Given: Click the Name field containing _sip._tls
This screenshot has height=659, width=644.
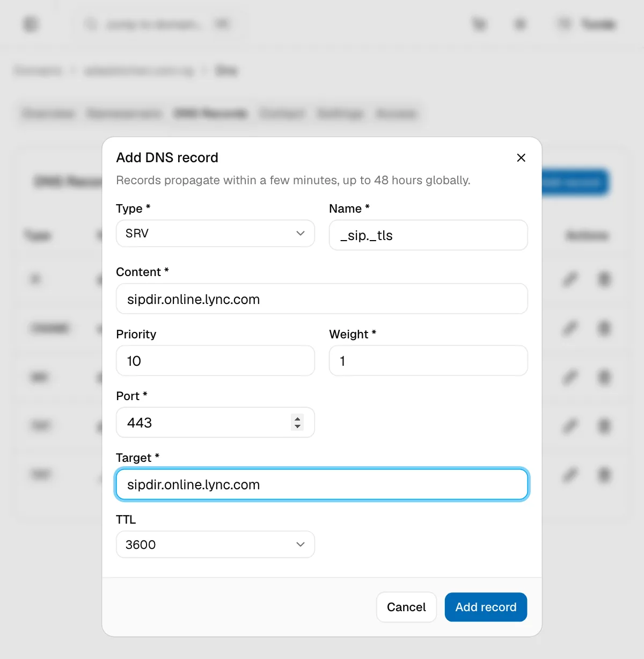Looking at the screenshot, I should [428, 235].
